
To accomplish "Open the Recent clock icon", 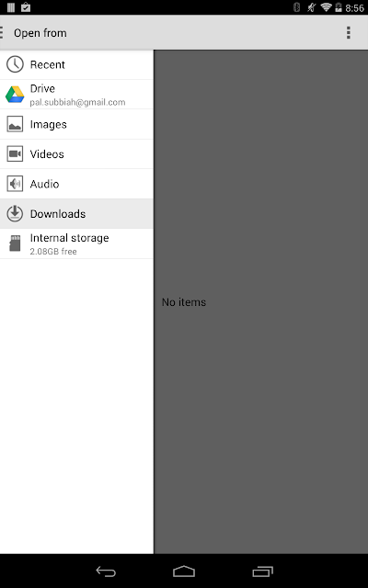I will (15, 64).
